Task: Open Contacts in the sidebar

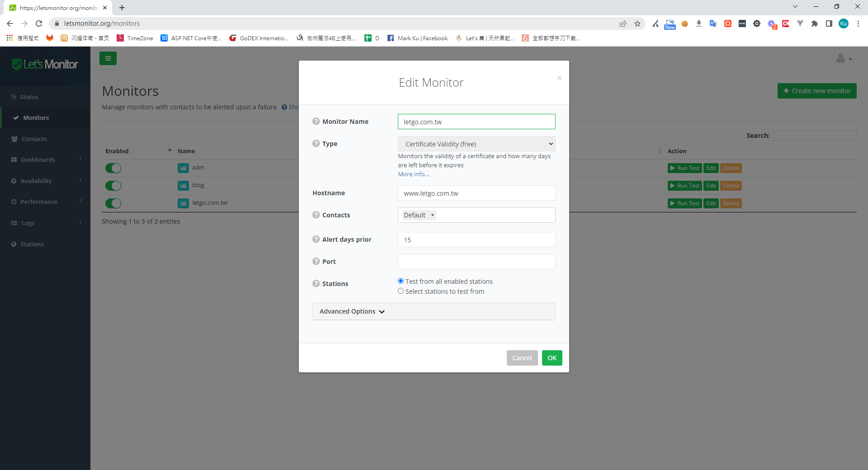Action: coord(34,139)
